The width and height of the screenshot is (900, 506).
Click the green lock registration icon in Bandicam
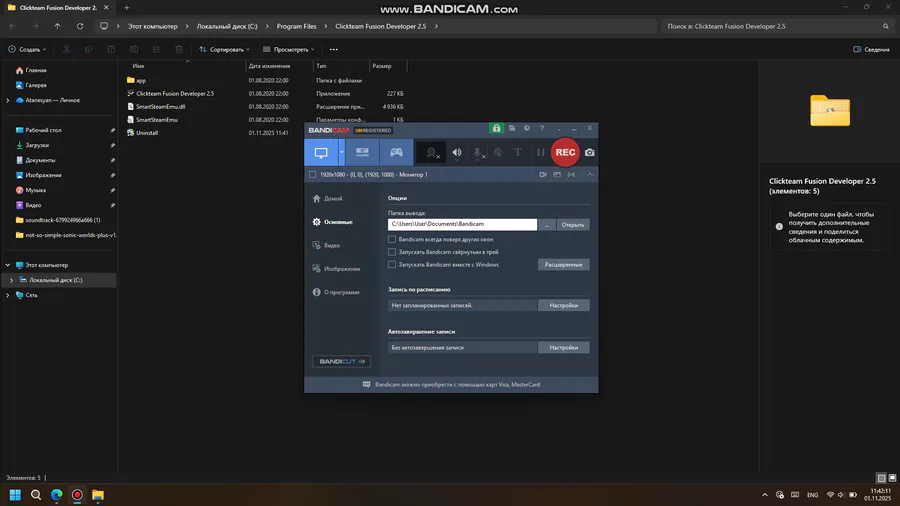pyautogui.click(x=496, y=129)
